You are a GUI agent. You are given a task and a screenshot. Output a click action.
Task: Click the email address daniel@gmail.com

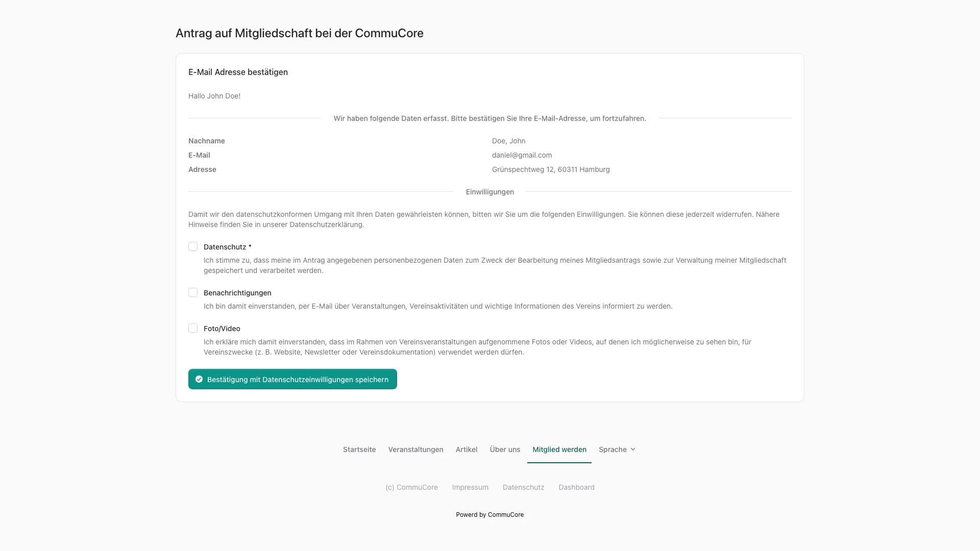click(522, 155)
